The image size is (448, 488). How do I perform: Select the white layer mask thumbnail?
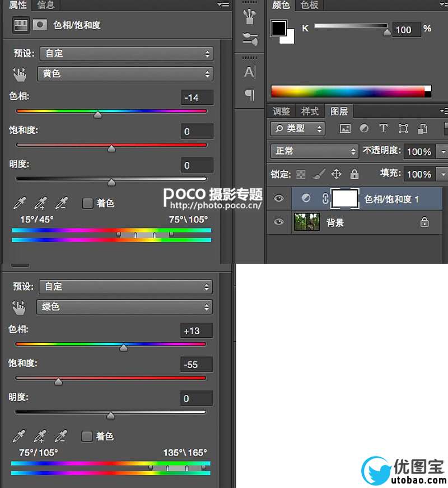[x=345, y=198]
